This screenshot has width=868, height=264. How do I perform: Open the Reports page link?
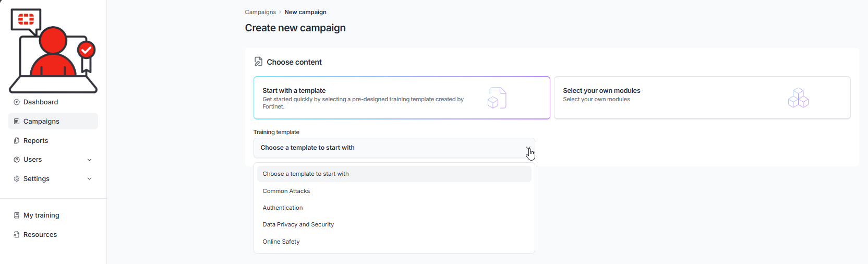pyautogui.click(x=35, y=141)
